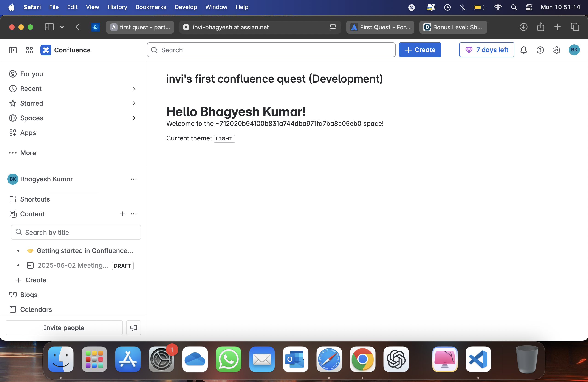Toggle Safari sidebar visibility
The width and height of the screenshot is (588, 382).
[x=49, y=27]
